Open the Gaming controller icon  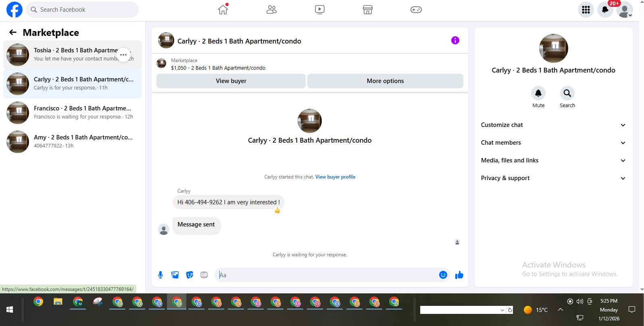coord(416,10)
